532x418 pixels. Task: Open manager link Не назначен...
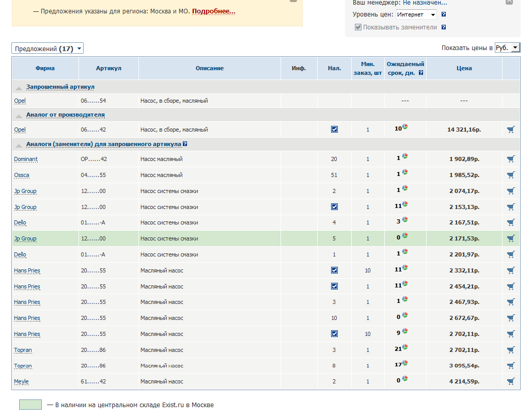click(425, 3)
